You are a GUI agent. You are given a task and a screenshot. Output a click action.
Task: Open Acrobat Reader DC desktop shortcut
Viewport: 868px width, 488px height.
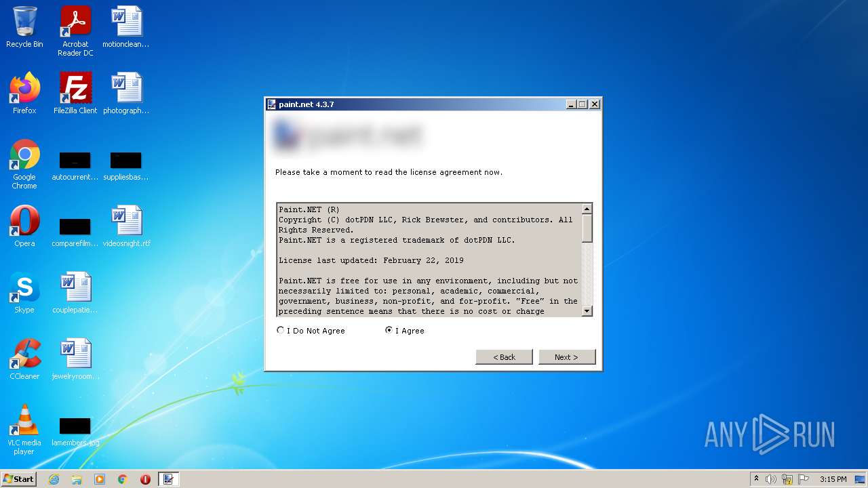click(75, 31)
